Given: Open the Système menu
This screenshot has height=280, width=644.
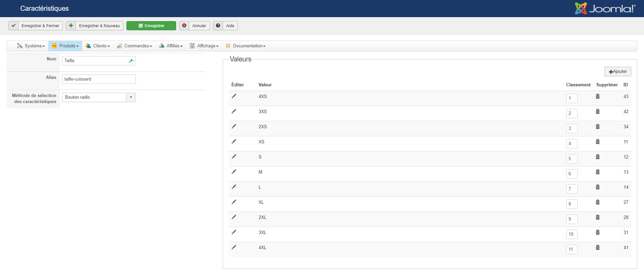Looking at the screenshot, I should 31,46.
